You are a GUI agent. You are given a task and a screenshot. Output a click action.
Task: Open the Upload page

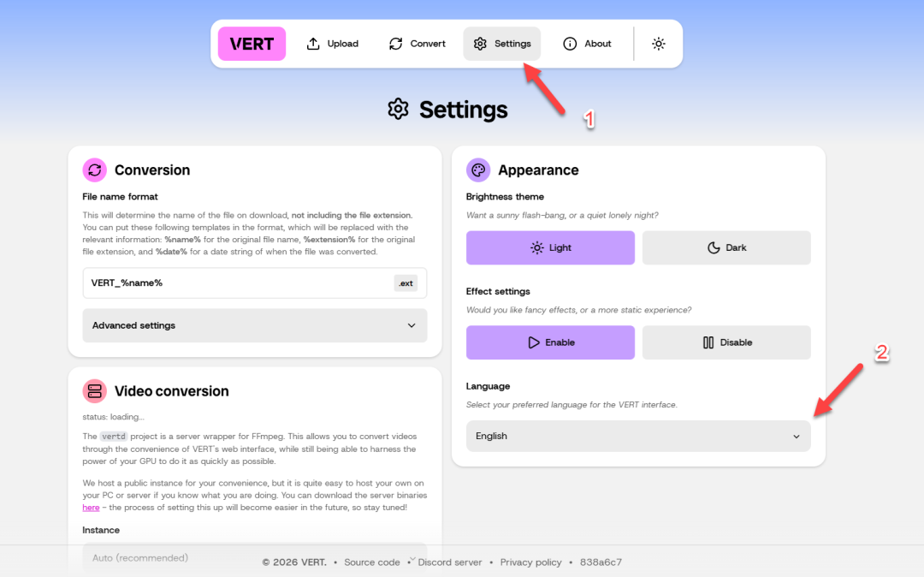pos(333,44)
